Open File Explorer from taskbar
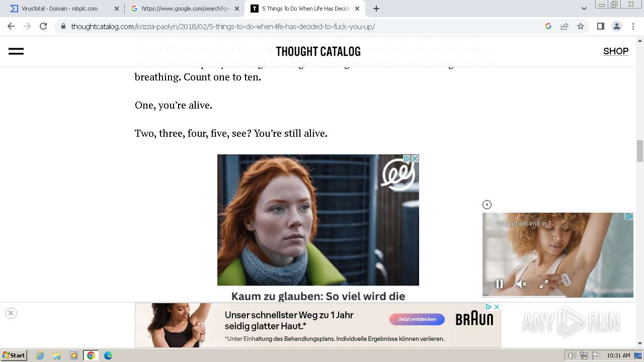644x362 pixels. pos(57,355)
